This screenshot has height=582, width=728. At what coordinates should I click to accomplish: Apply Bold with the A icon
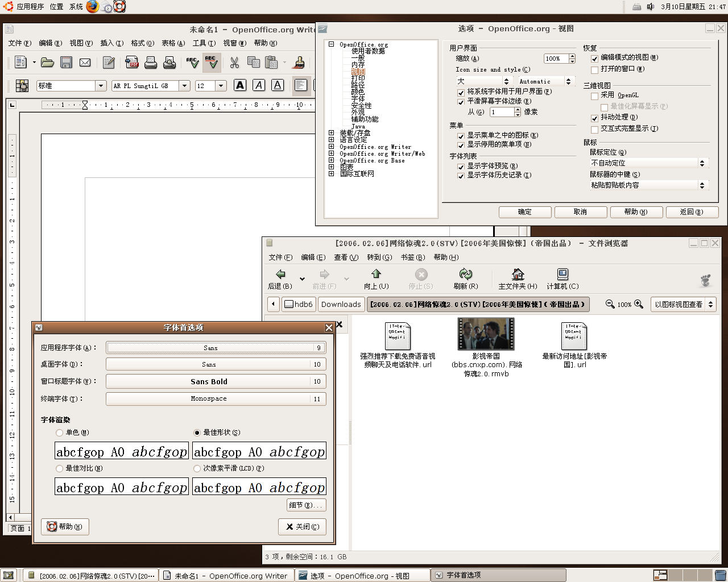click(x=240, y=85)
